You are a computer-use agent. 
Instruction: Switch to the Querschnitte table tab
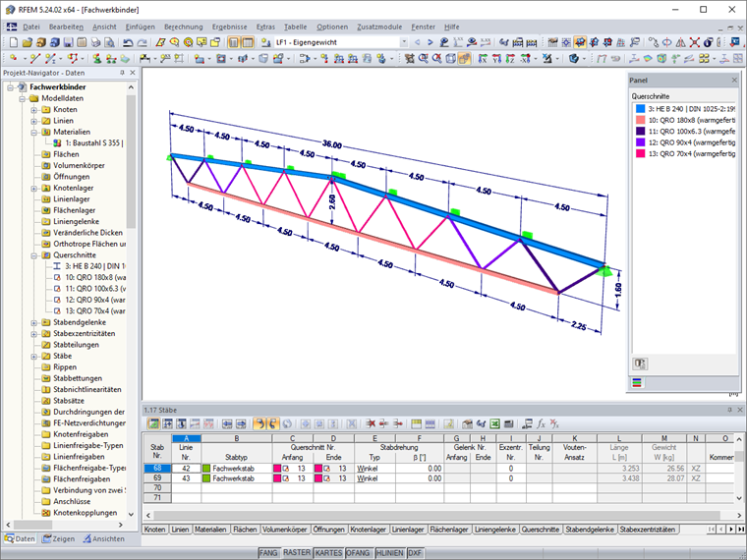541,529
